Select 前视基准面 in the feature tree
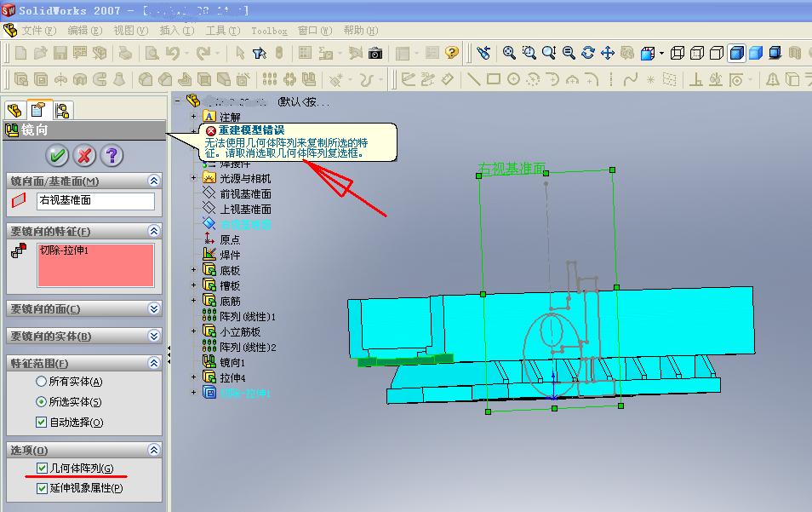 (x=245, y=194)
